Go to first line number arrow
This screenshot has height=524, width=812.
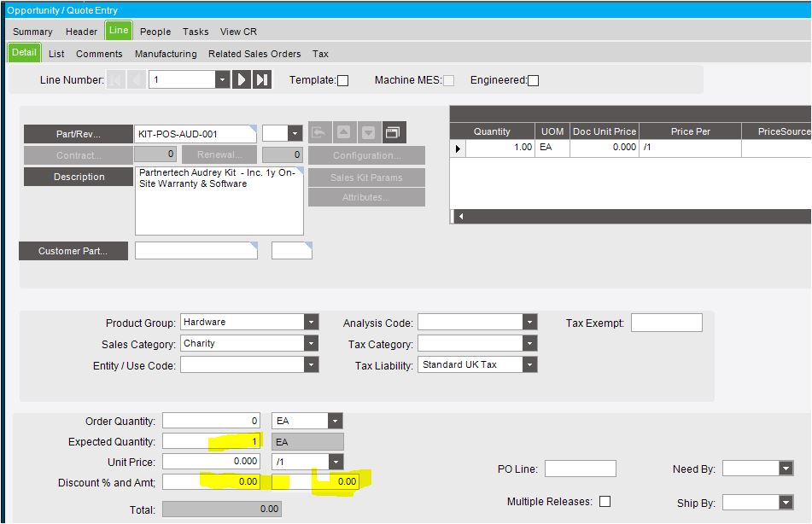point(116,79)
